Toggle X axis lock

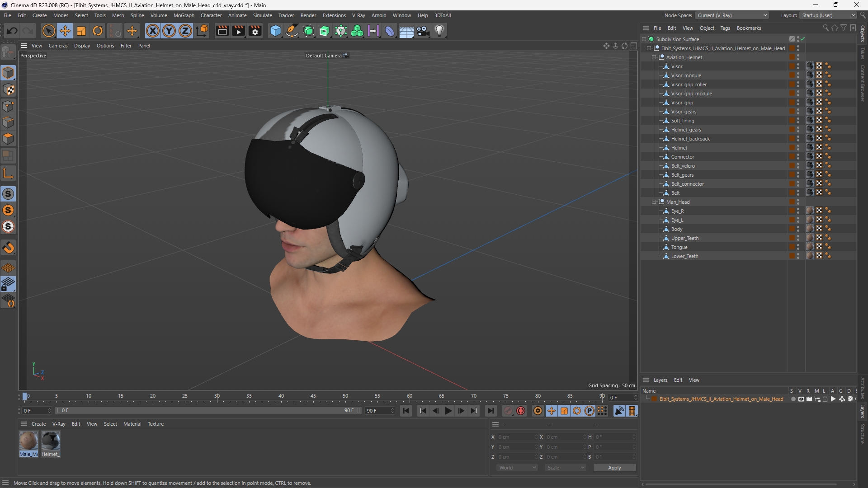point(153,31)
